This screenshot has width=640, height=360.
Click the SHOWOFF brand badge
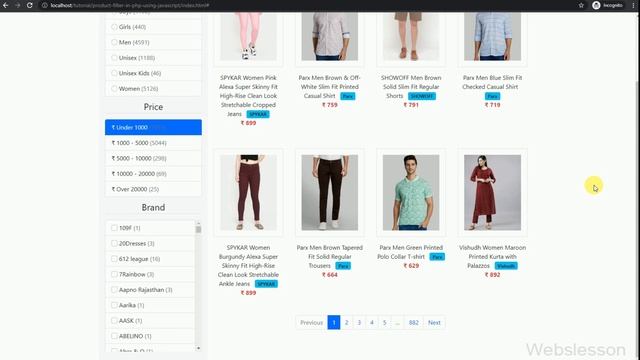pos(422,96)
